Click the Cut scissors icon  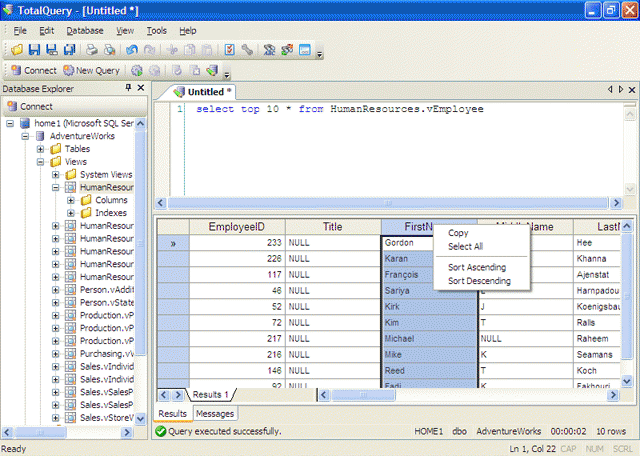tap(172, 50)
